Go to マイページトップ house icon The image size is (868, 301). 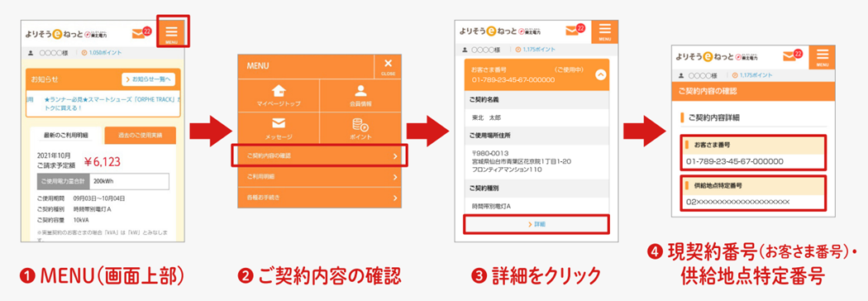coord(279,96)
